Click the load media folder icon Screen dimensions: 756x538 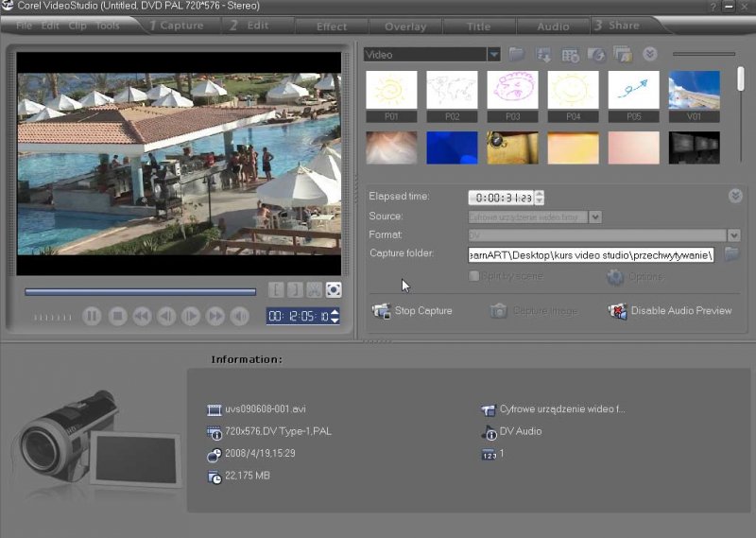(x=517, y=54)
